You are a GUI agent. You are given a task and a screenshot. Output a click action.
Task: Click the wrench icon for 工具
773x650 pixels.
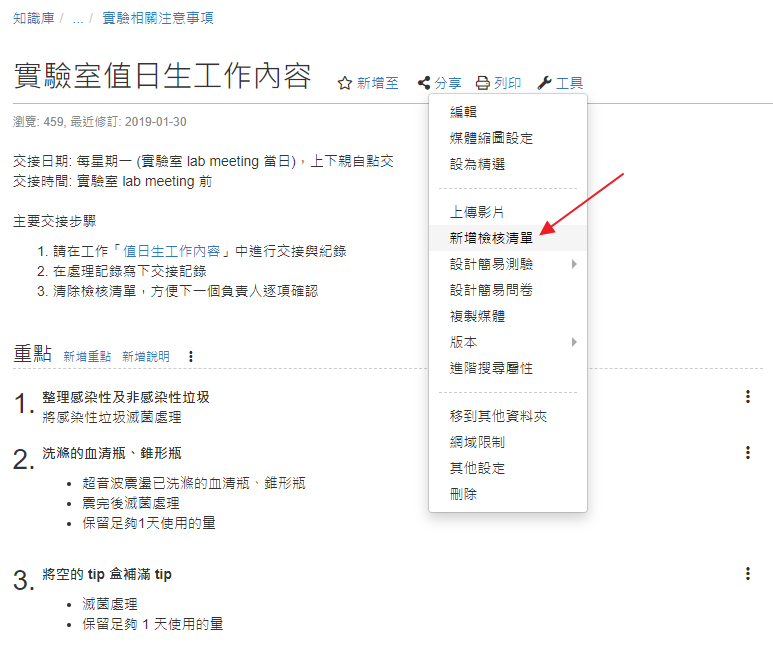pos(544,84)
